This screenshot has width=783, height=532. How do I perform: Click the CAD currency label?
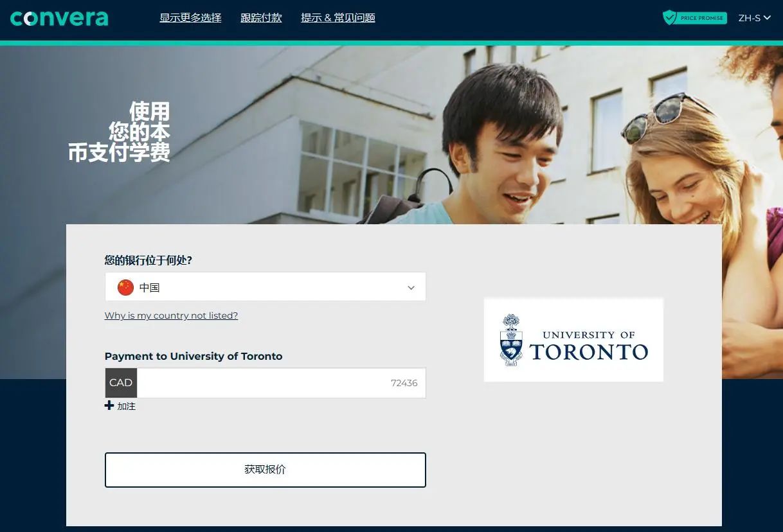coord(121,383)
